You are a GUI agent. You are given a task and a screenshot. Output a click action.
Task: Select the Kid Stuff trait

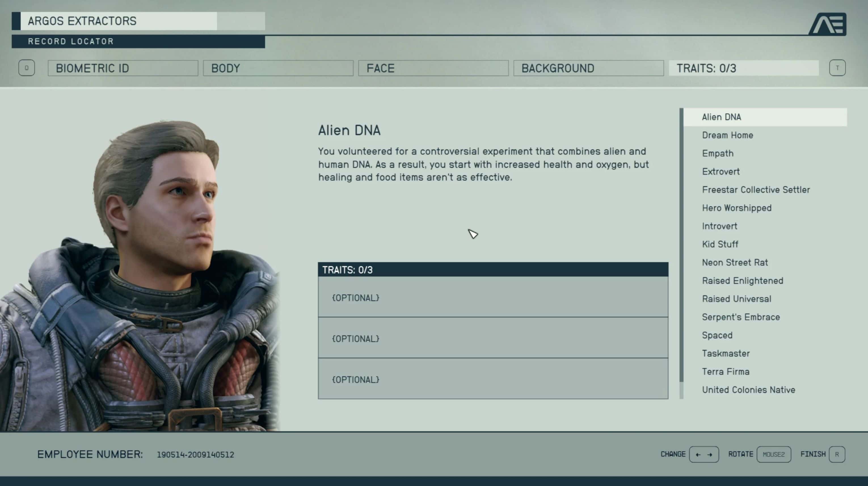click(x=720, y=244)
